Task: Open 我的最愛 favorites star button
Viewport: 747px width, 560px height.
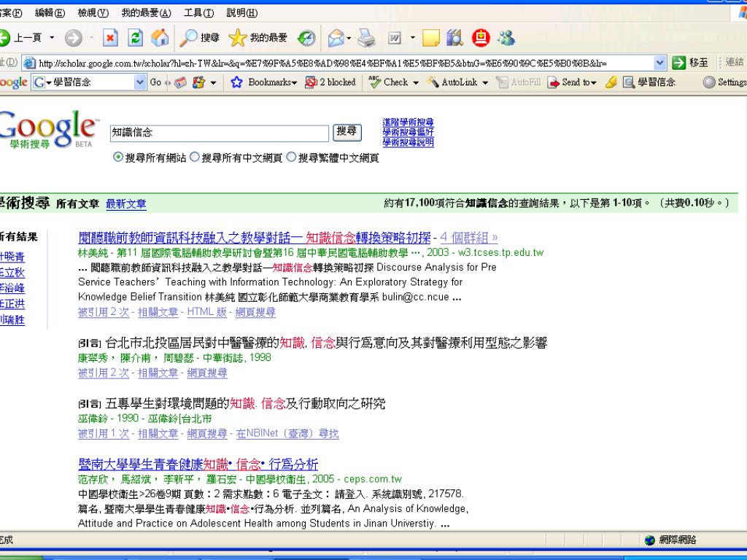Action: (258, 38)
